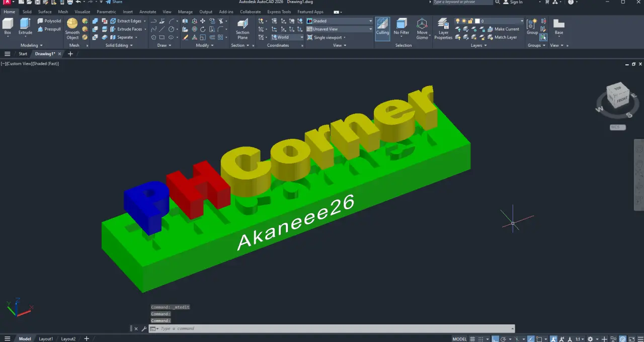Click the Smooth Object mesh icon
644x342 pixels.
(x=72, y=29)
